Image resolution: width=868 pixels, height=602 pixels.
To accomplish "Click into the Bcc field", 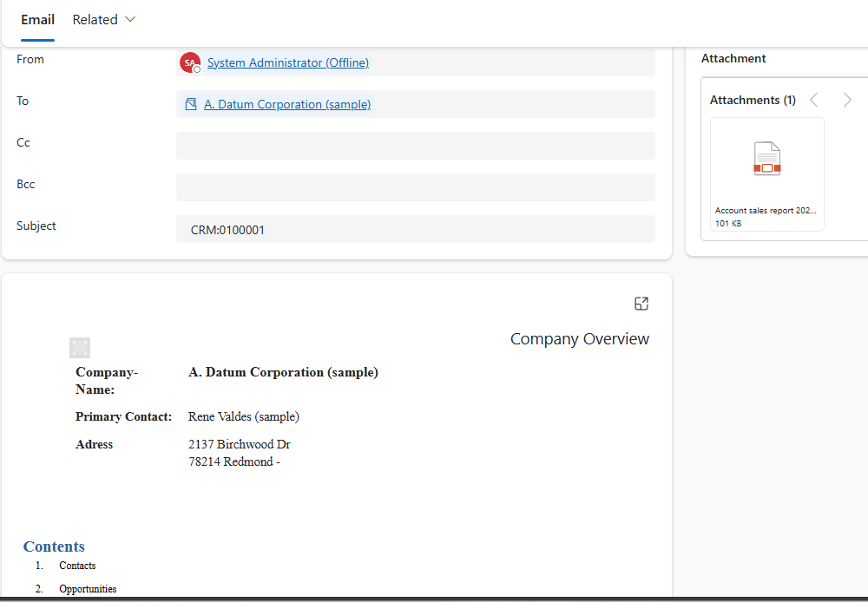I will click(x=415, y=187).
